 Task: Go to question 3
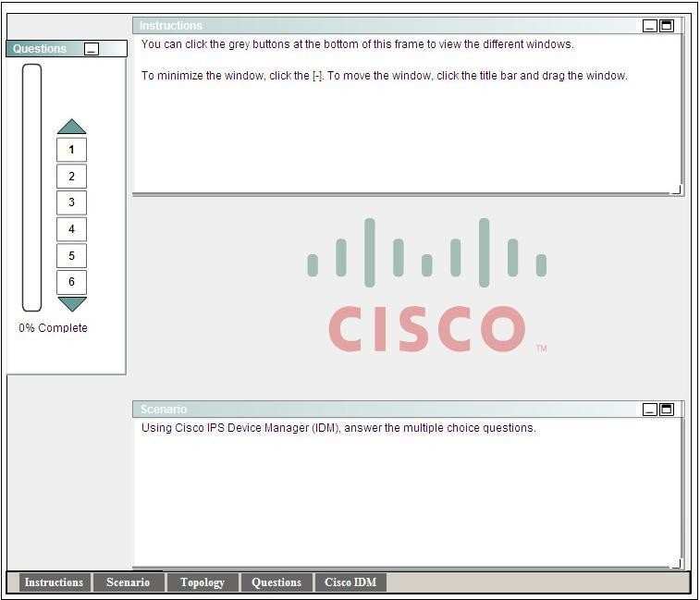pyautogui.click(x=71, y=202)
